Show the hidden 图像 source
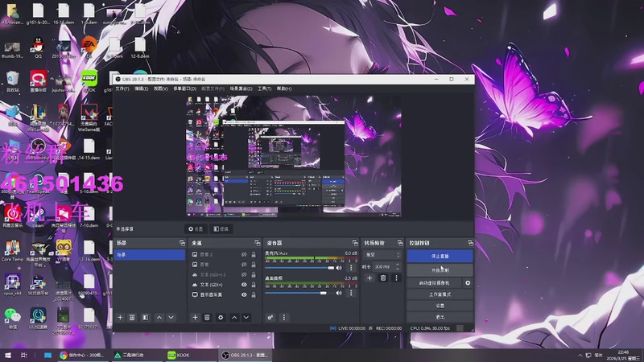The image size is (644, 362). (244, 265)
